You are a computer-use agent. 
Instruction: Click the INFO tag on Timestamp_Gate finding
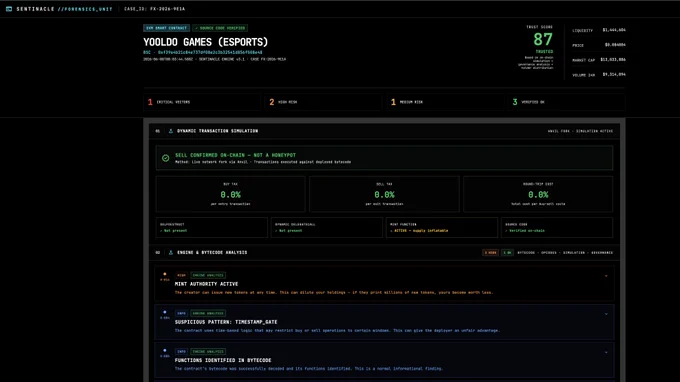[181, 313]
